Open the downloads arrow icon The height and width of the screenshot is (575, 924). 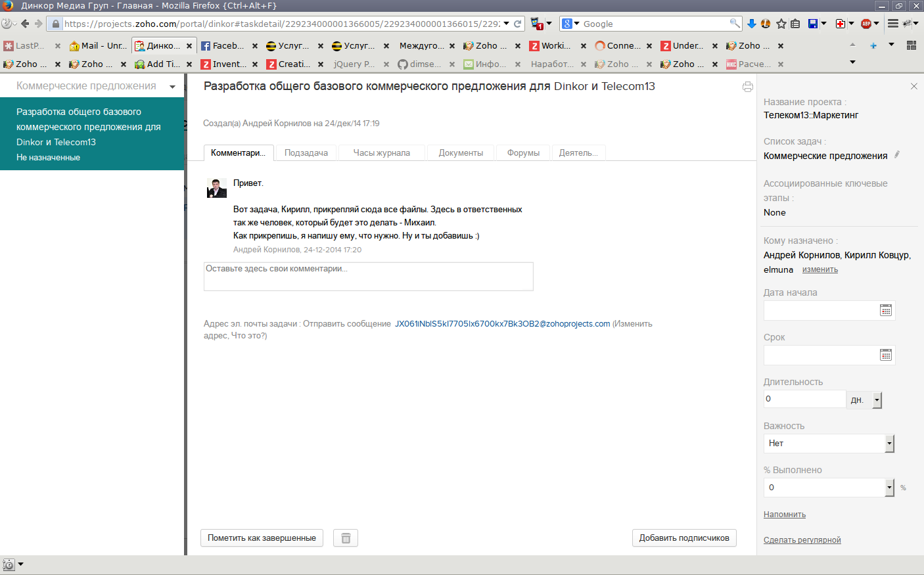click(752, 24)
